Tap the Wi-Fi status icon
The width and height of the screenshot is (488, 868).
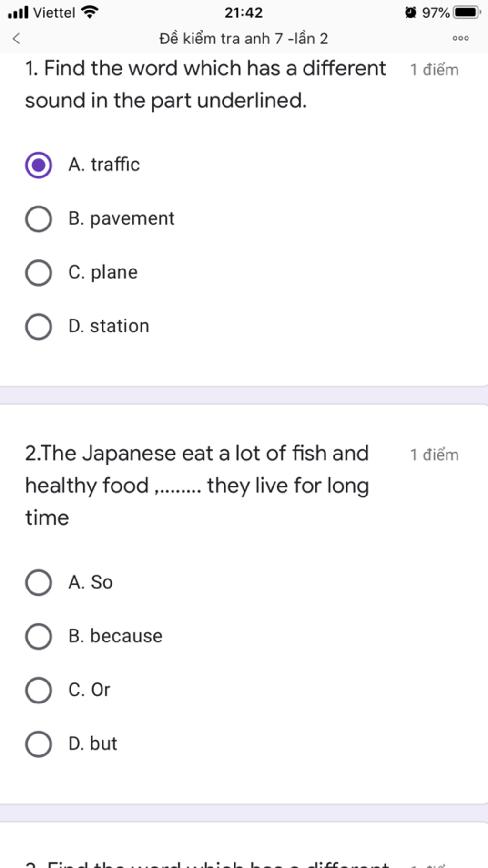90,12
